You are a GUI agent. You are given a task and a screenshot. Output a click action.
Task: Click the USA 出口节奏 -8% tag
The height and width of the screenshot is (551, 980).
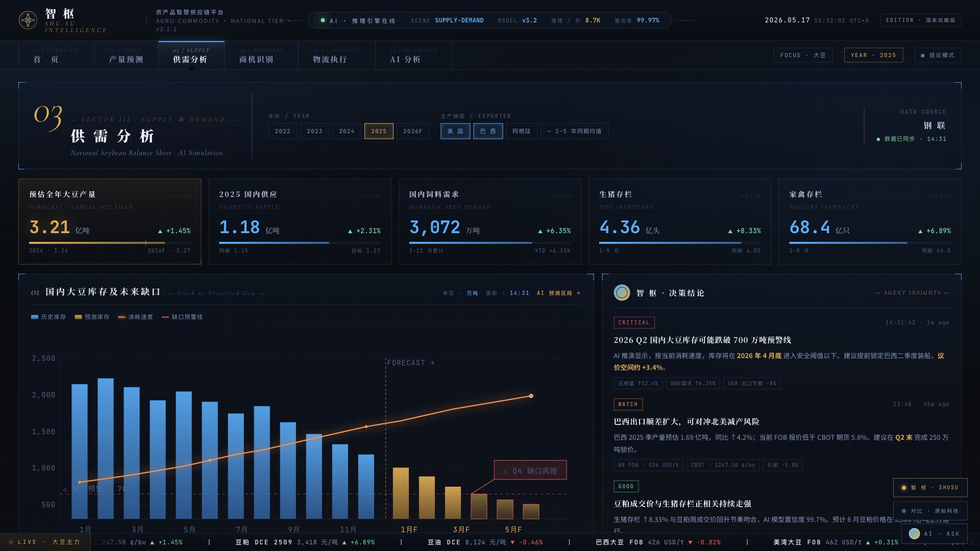pos(752,384)
